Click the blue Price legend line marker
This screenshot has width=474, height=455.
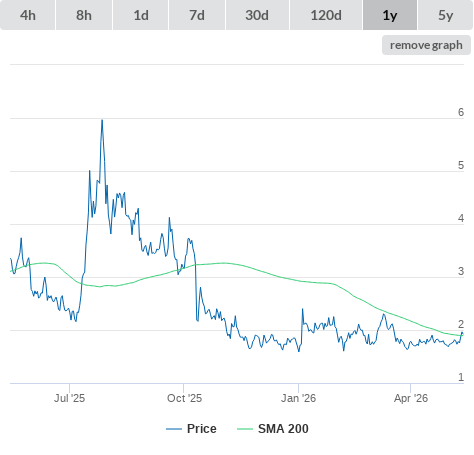tap(174, 429)
